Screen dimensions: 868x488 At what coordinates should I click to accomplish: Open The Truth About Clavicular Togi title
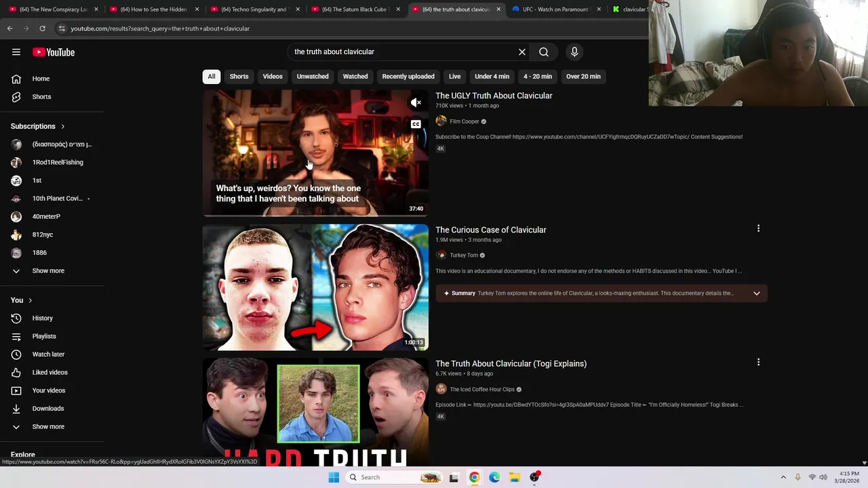pyautogui.click(x=511, y=363)
